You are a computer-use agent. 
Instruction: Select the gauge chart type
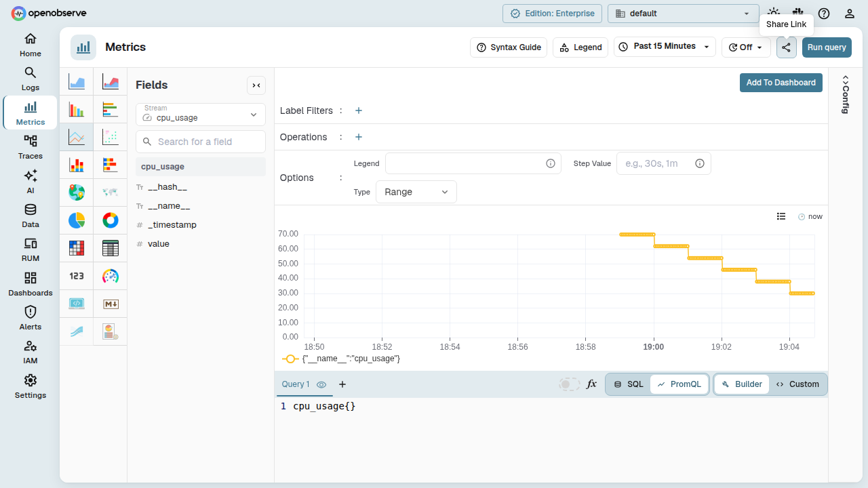point(111,276)
